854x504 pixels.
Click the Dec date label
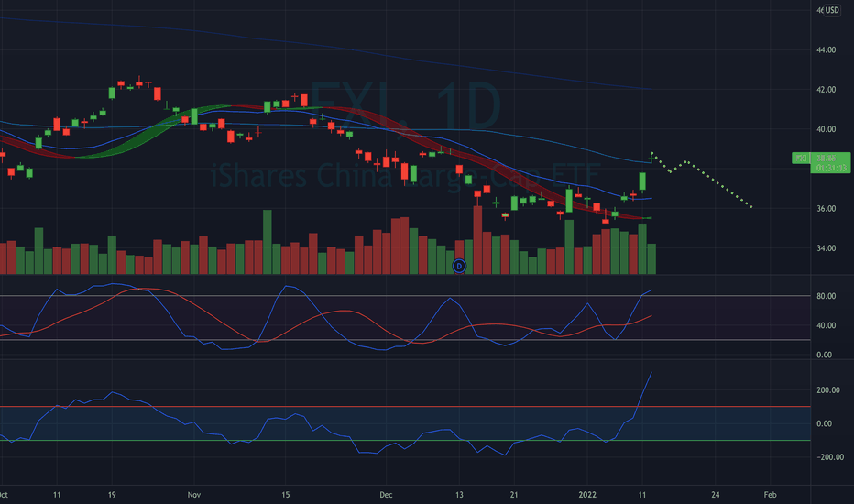pyautogui.click(x=386, y=495)
